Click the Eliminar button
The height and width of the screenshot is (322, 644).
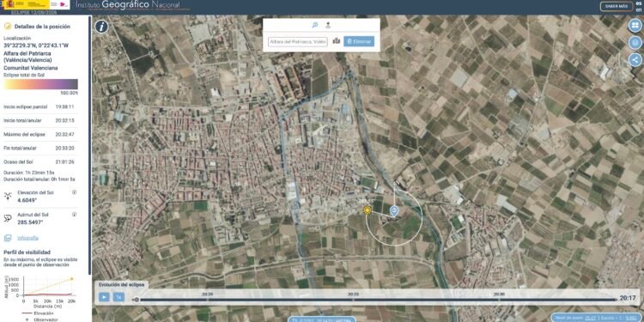coord(359,41)
